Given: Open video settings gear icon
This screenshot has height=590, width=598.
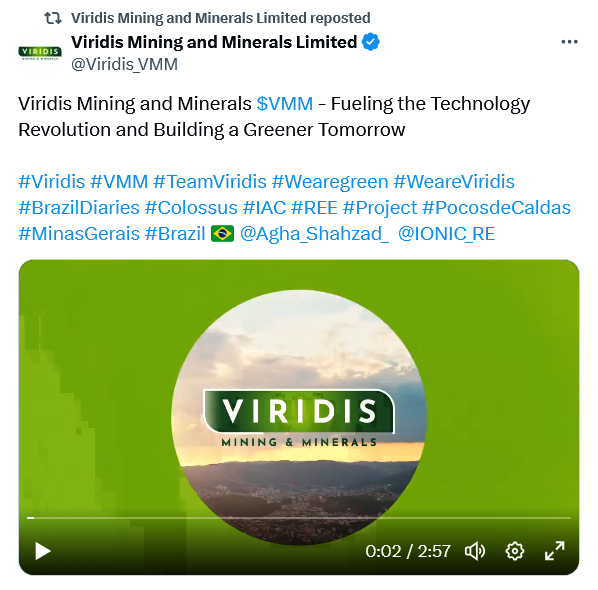Looking at the screenshot, I should pos(515,551).
